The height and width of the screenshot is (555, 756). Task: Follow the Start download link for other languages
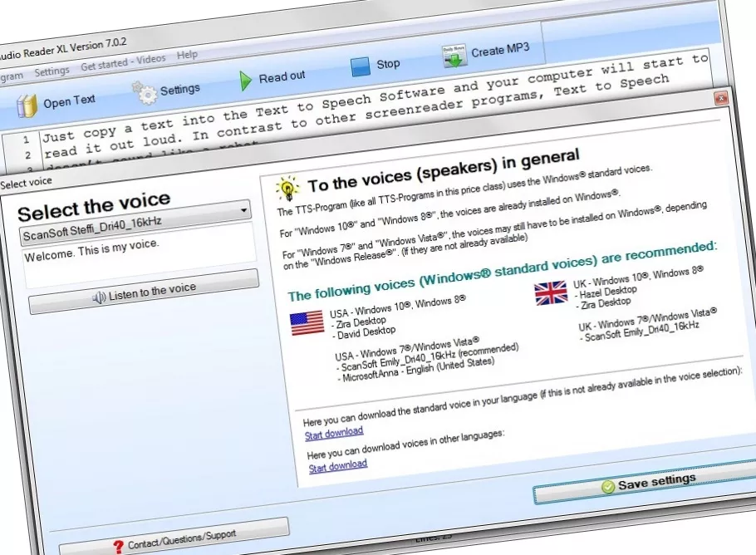[337, 466]
